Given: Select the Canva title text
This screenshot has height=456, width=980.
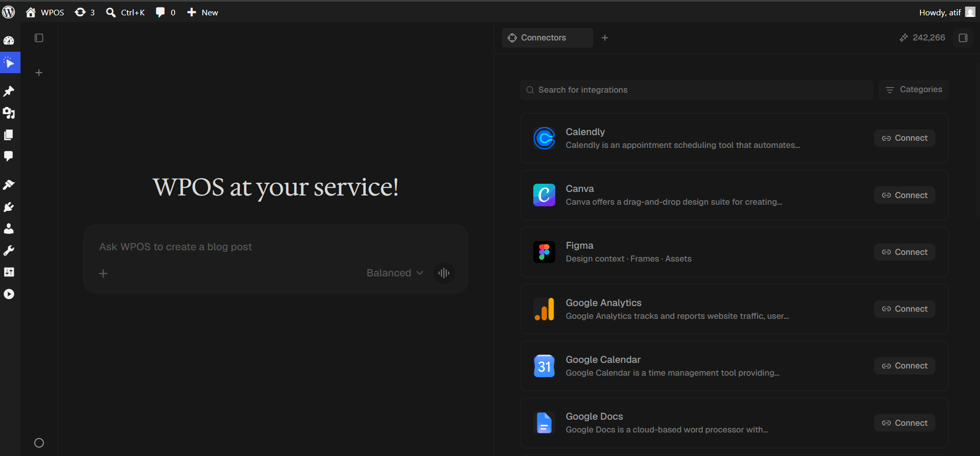Looking at the screenshot, I should tap(579, 188).
